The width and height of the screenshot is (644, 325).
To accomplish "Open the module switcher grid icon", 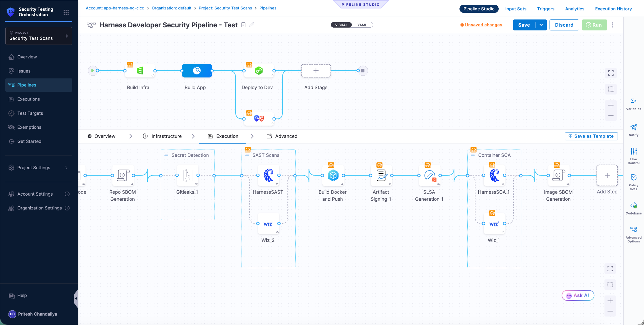I will [x=66, y=12].
